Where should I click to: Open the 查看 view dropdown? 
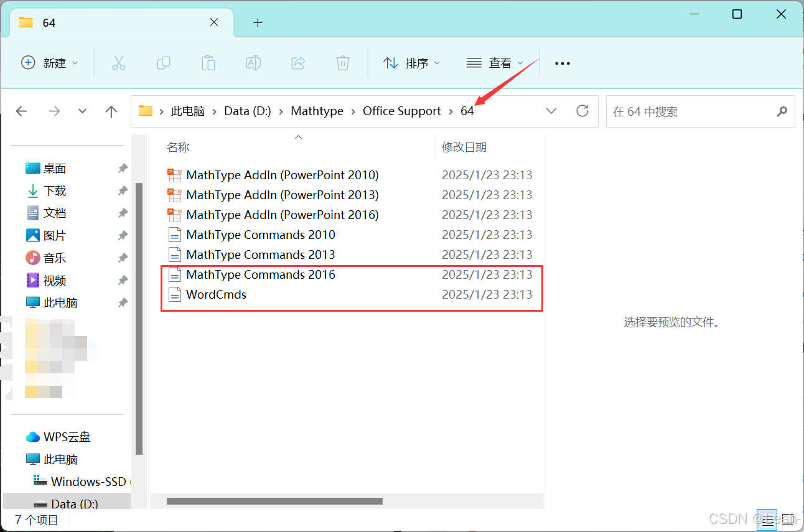point(495,63)
